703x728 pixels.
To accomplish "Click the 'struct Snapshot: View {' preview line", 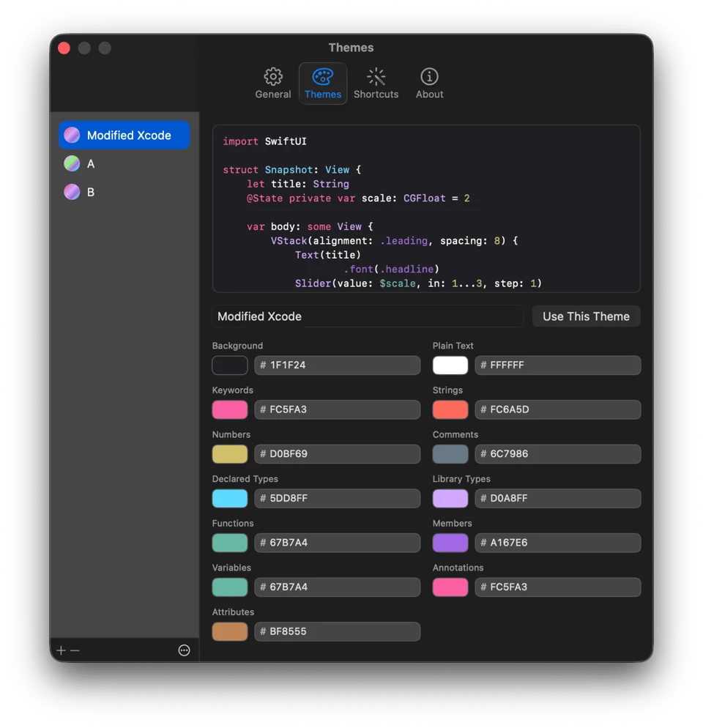I will [292, 169].
